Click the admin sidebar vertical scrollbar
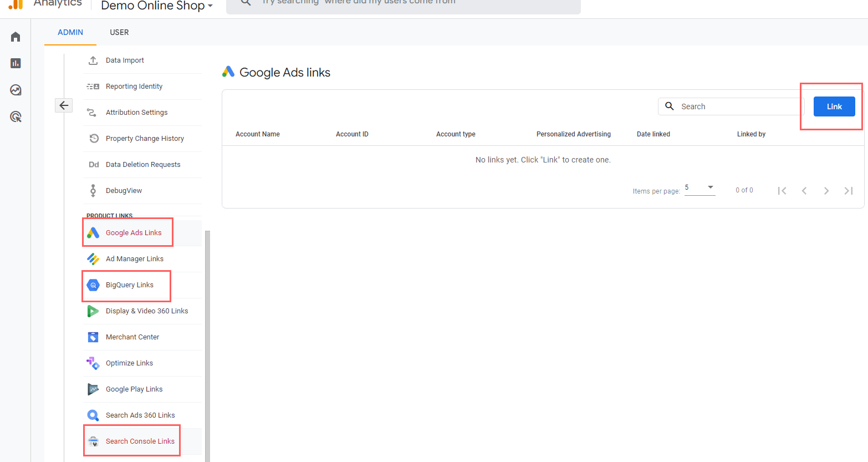 (x=208, y=346)
